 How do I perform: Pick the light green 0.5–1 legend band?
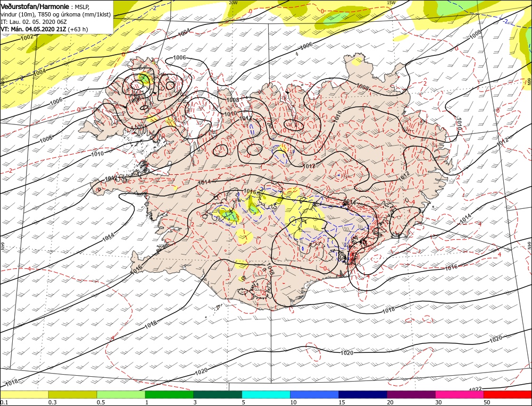pos(121,394)
